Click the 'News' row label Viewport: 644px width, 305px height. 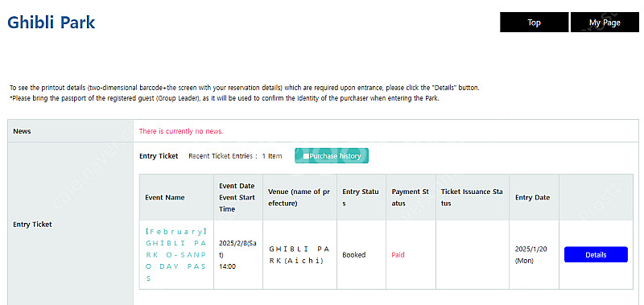pos(22,131)
